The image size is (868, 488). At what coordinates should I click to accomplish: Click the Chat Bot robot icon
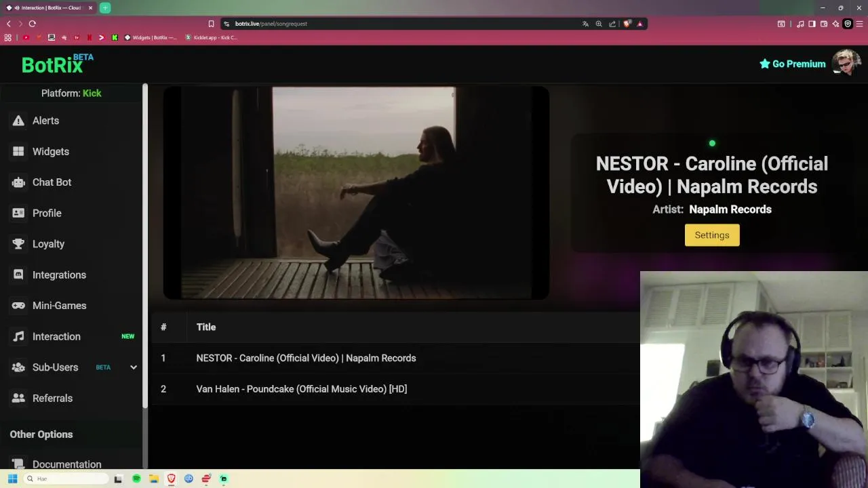pyautogui.click(x=18, y=182)
